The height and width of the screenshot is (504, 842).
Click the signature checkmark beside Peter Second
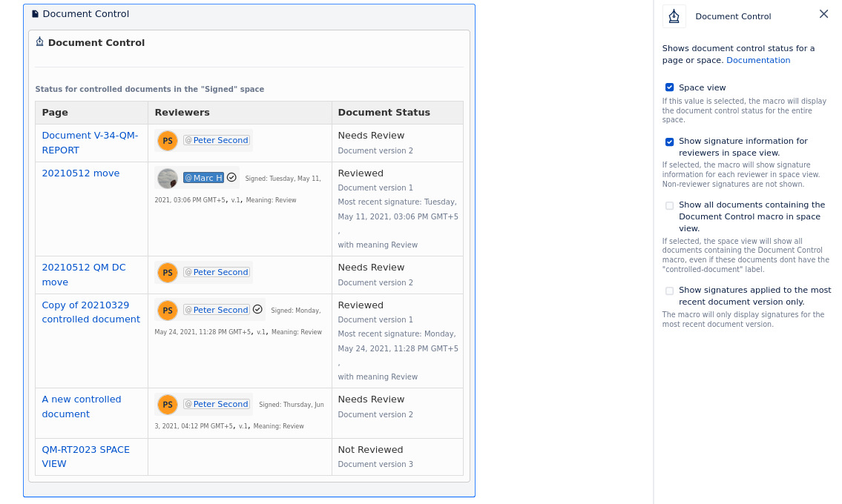pyautogui.click(x=259, y=310)
